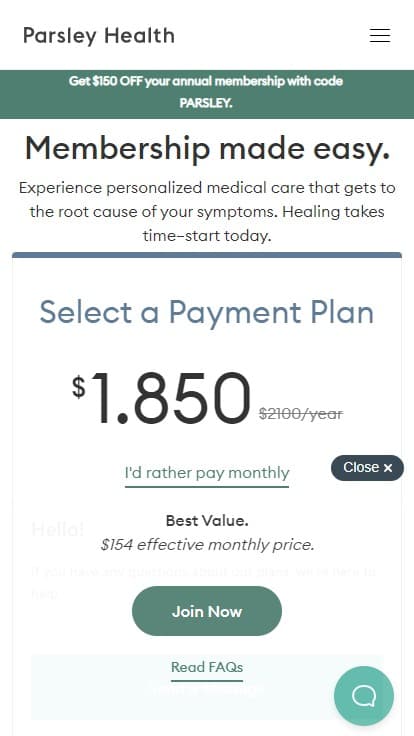Open the Read FAQs link
Image resolution: width=414 pixels, height=736 pixels.
point(207,667)
